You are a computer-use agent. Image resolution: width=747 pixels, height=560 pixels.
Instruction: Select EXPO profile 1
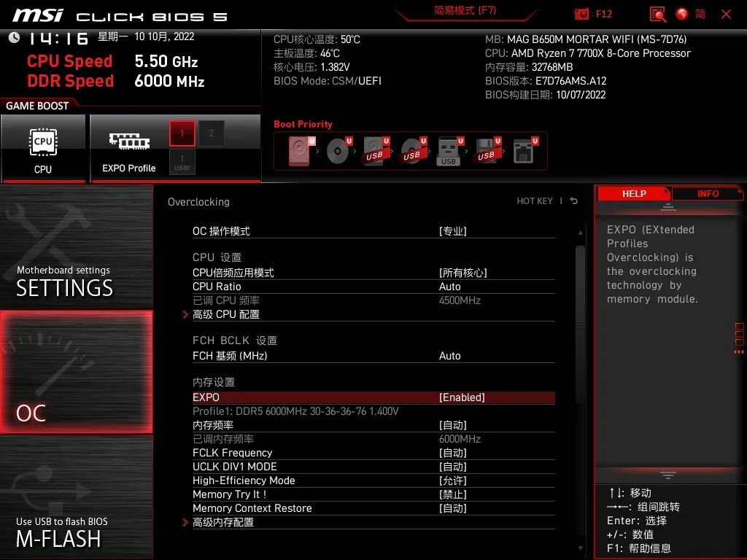point(182,133)
